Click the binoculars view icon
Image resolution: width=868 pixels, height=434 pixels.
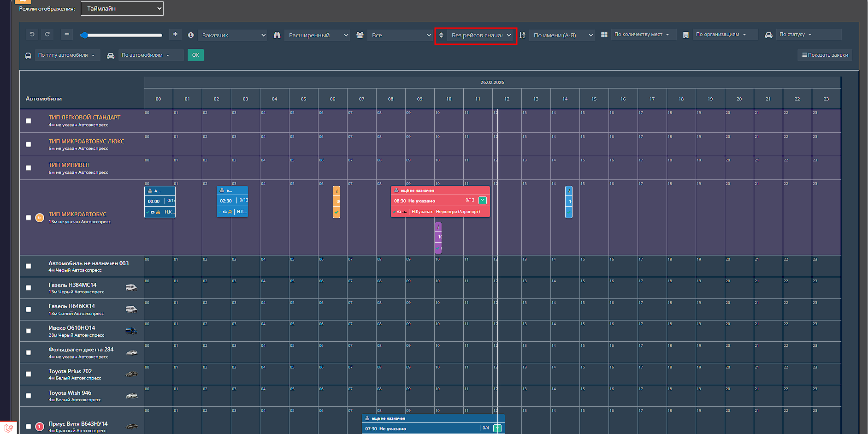click(277, 35)
